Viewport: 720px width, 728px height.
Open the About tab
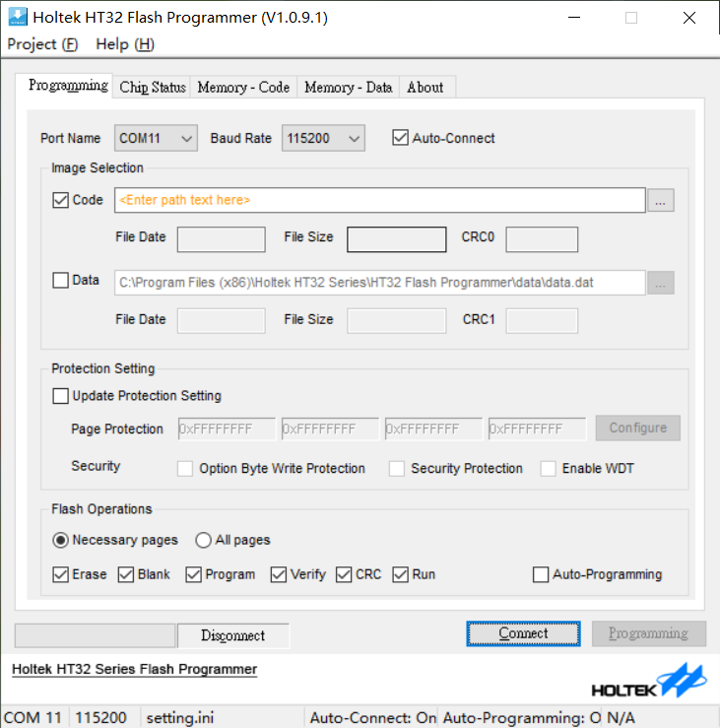pyautogui.click(x=425, y=88)
